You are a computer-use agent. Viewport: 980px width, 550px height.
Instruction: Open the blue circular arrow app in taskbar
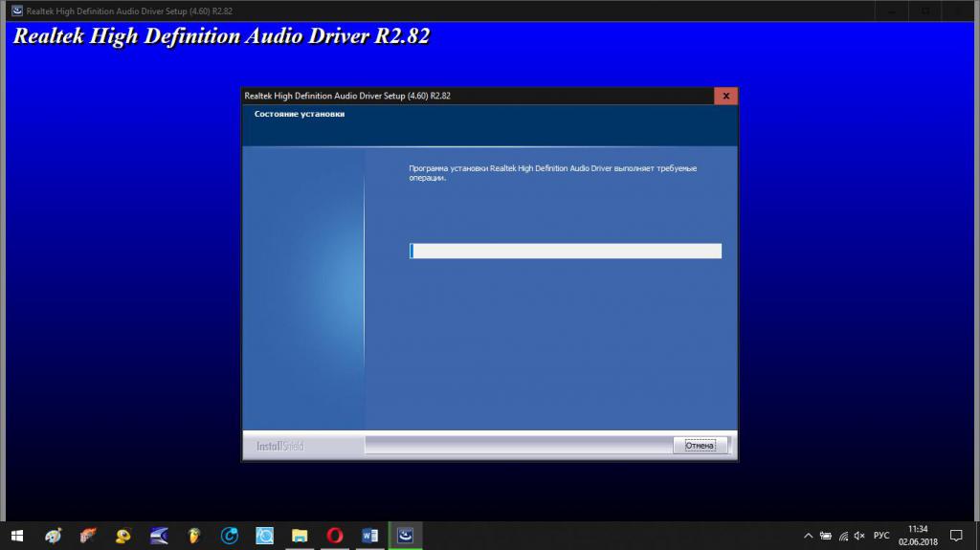230,536
